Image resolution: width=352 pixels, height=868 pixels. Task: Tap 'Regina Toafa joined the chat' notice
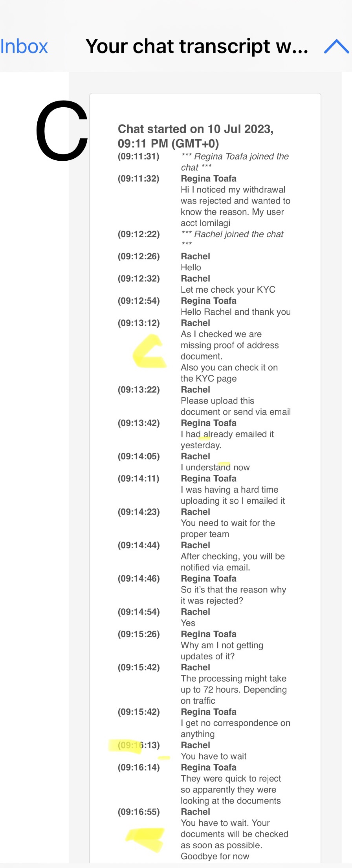point(235,162)
